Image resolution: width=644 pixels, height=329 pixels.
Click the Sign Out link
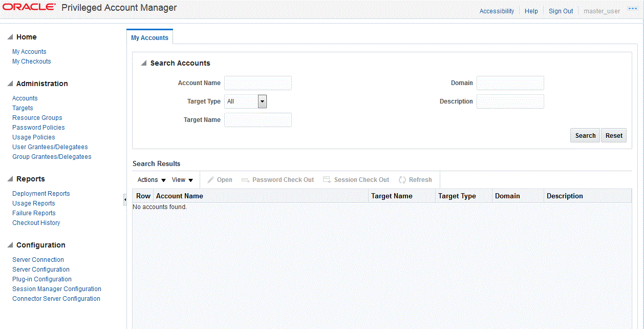point(561,11)
